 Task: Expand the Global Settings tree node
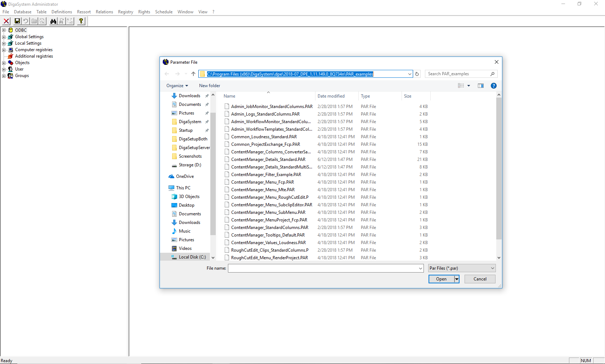click(x=4, y=37)
